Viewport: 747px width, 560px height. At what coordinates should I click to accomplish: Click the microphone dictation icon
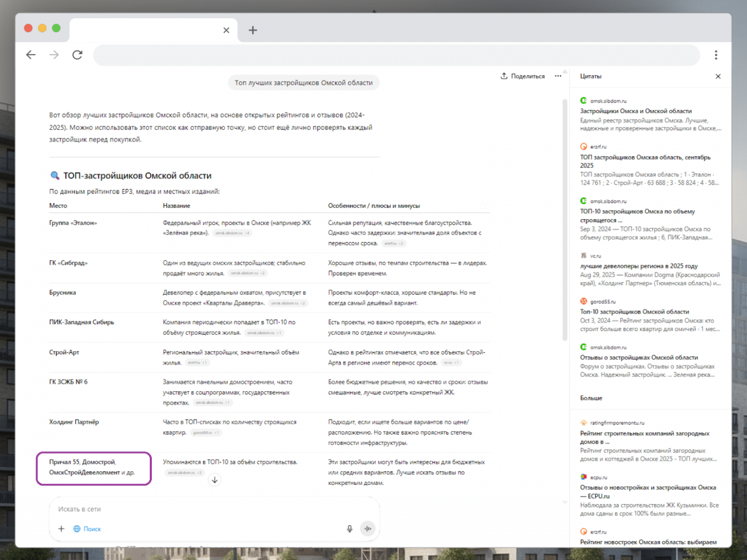coord(350,528)
